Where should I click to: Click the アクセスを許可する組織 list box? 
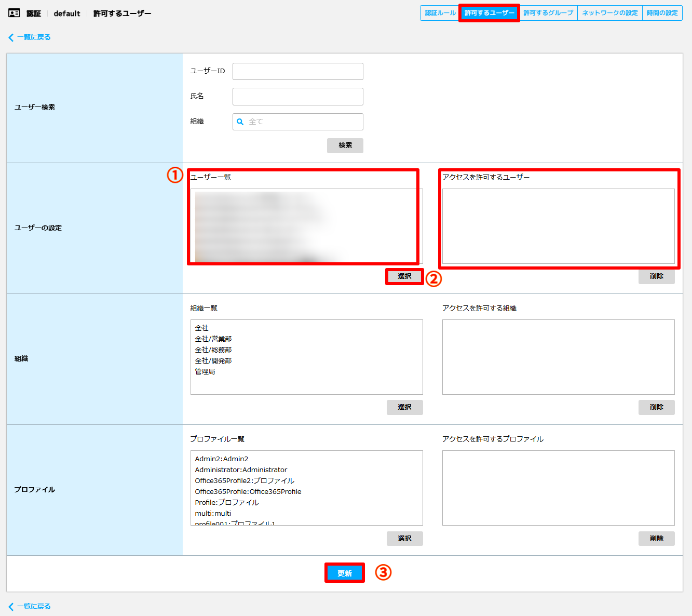[x=559, y=357]
